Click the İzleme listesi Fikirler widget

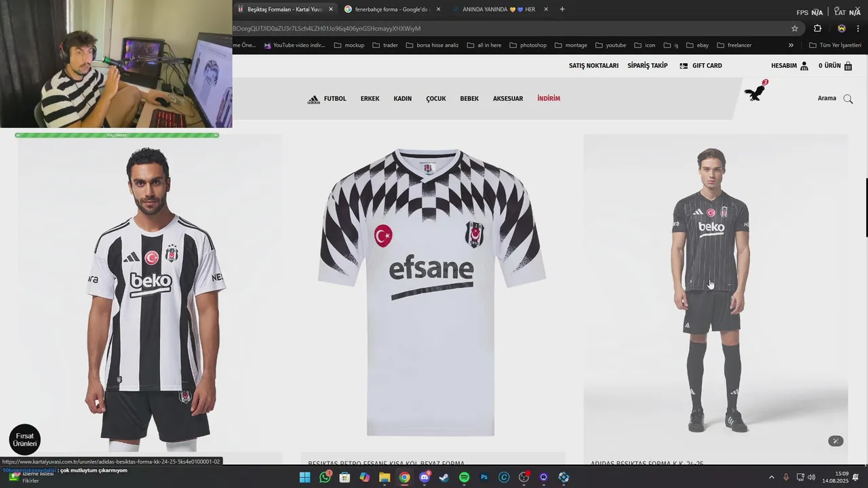click(31, 477)
